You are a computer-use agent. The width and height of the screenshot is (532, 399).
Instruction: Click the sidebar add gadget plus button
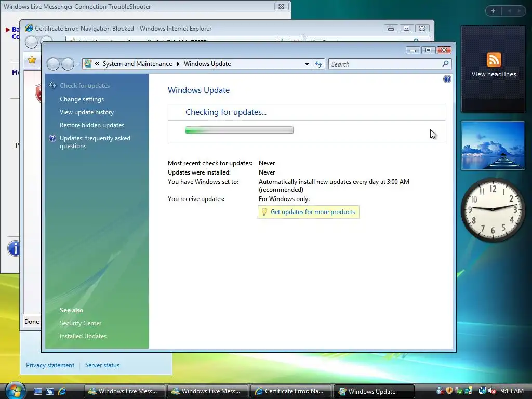click(x=493, y=11)
